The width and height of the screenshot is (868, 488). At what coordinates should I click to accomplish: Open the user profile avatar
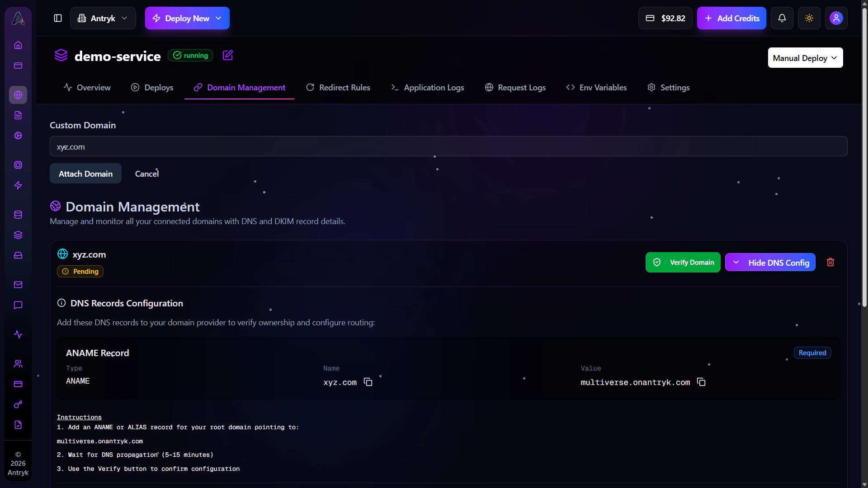836,18
